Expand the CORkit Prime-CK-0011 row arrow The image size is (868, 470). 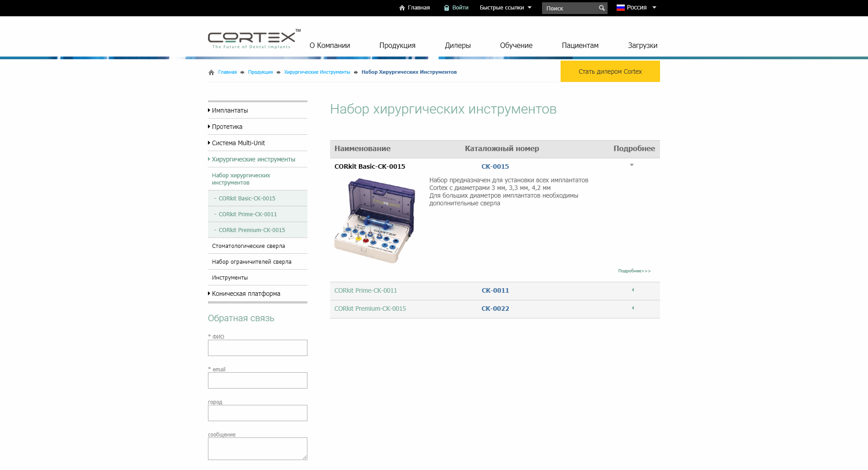(633, 290)
